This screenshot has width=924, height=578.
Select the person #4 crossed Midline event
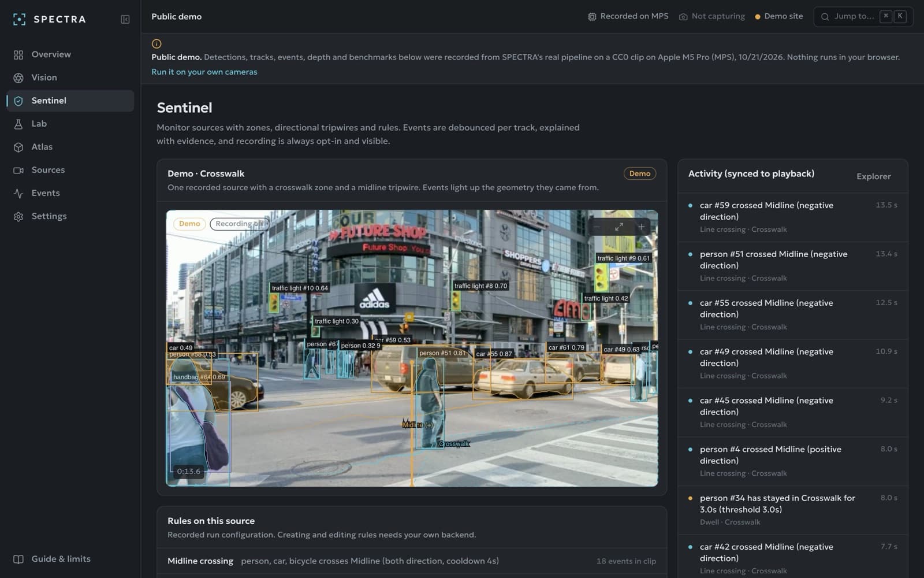(792, 461)
